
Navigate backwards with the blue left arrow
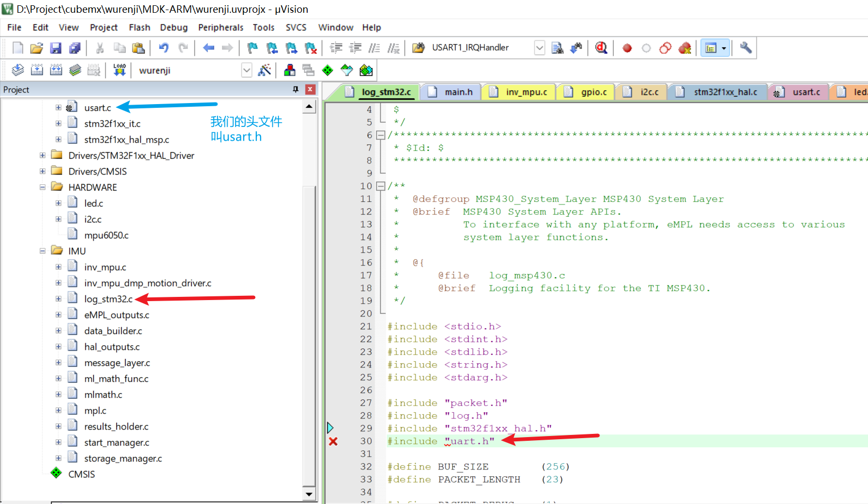pyautogui.click(x=209, y=48)
